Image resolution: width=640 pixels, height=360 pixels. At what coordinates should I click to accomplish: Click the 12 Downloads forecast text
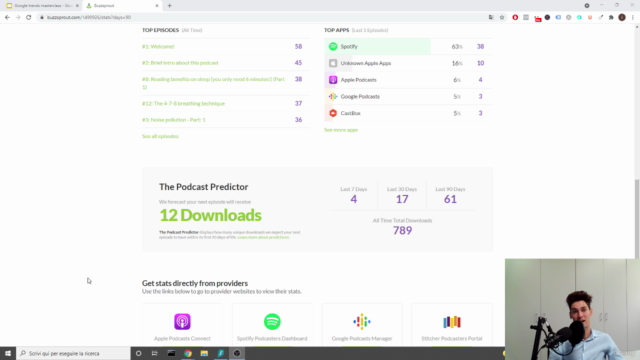210,215
